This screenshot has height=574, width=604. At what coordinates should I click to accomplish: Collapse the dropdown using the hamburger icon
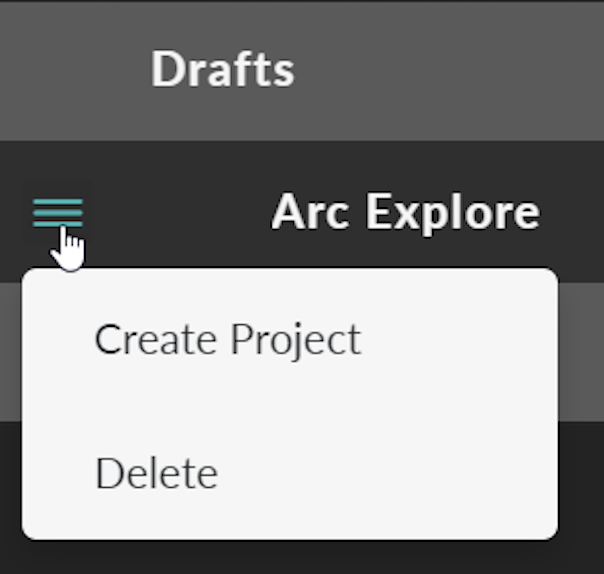[x=58, y=213]
